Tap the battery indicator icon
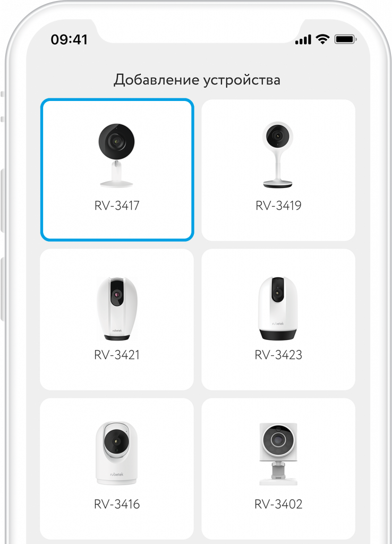The width and height of the screenshot is (392, 544). (x=345, y=39)
